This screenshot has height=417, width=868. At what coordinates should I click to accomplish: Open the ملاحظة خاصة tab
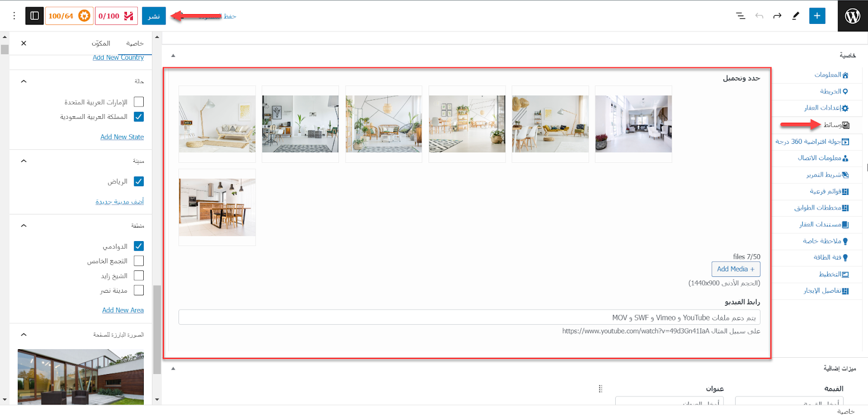click(x=825, y=241)
